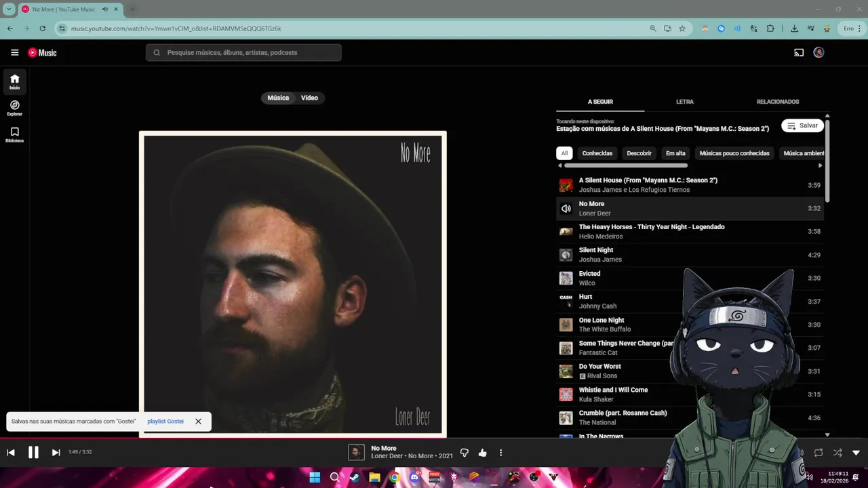Click the Shazam extension icon
868x488 pixels.
721,28
